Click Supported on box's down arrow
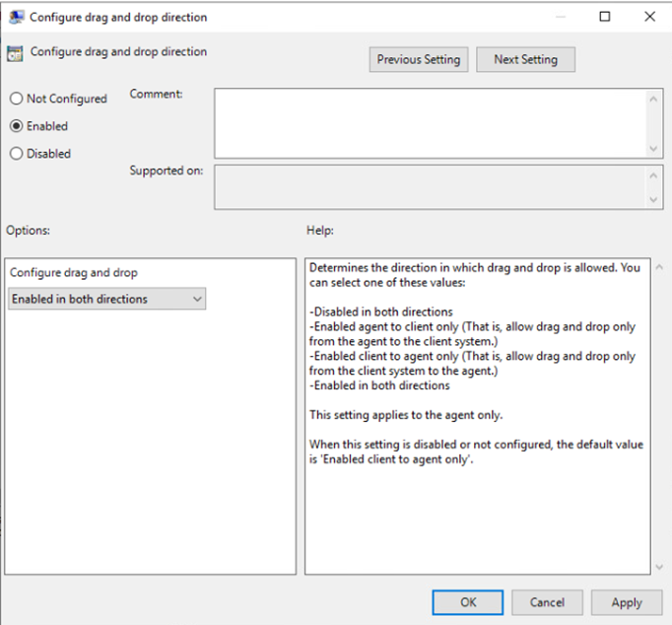The height and width of the screenshot is (625, 672). pos(655,199)
